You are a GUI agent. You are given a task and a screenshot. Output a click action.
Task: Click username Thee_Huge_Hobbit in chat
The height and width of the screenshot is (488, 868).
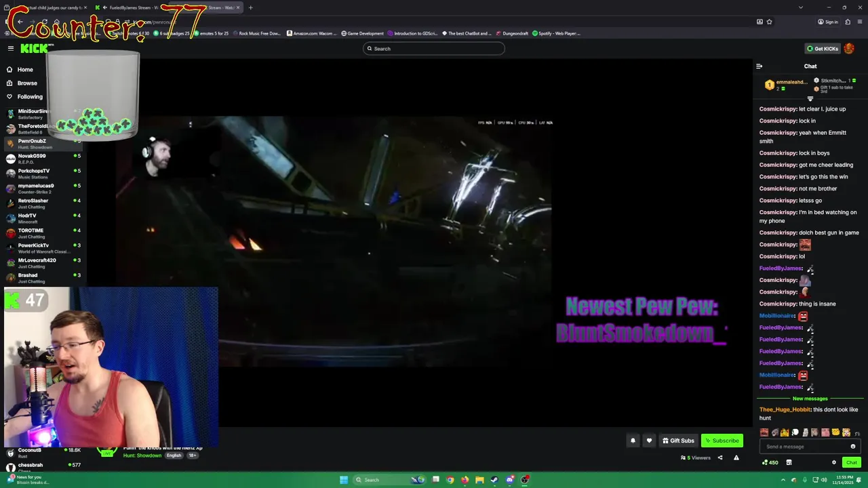[x=785, y=409]
